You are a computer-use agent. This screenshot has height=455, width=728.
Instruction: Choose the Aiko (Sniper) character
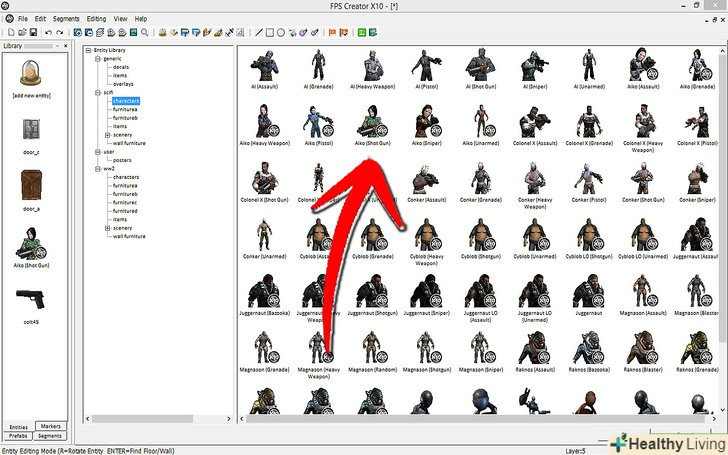427,125
